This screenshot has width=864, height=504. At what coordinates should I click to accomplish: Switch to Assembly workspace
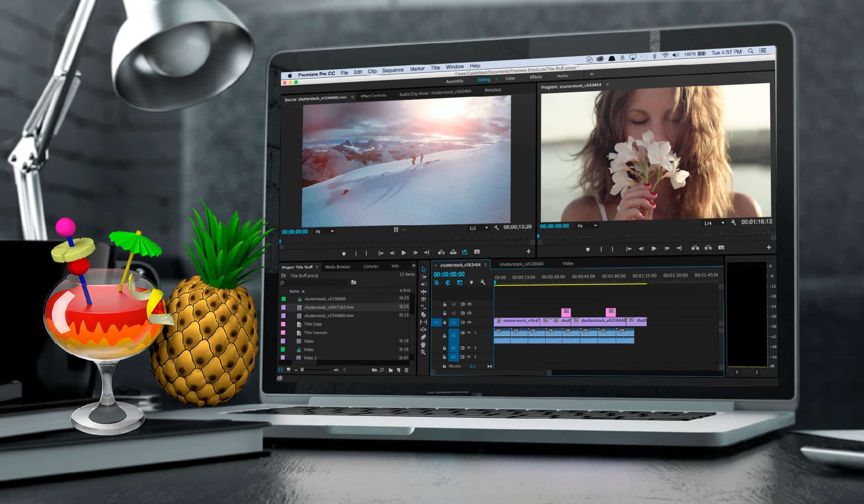tap(454, 81)
